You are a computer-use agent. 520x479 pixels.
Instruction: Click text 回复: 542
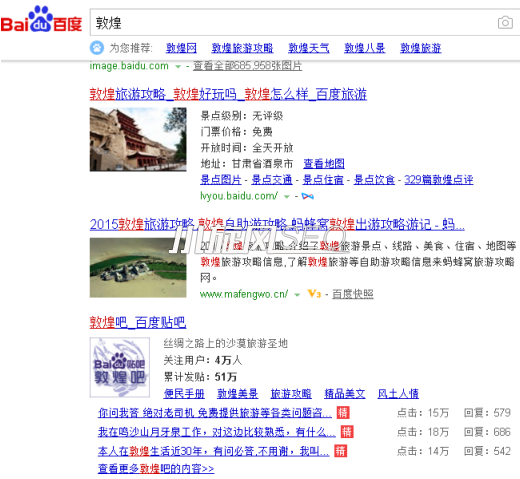(487, 451)
